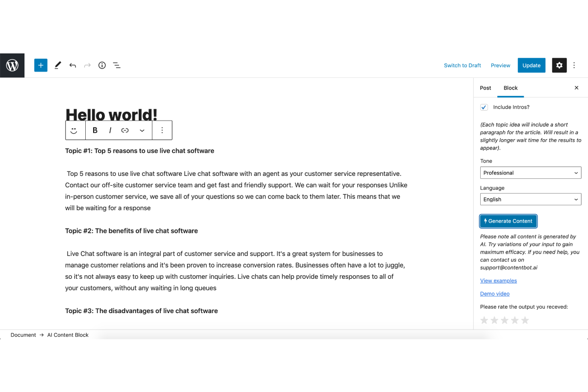Select the pencil Tools icon
The image size is (588, 392).
click(x=58, y=65)
